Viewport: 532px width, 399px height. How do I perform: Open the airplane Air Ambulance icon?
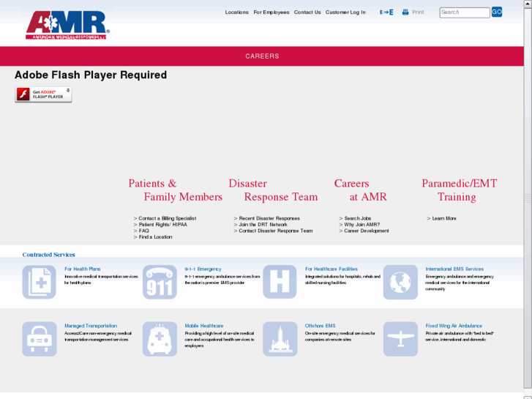coord(400,339)
